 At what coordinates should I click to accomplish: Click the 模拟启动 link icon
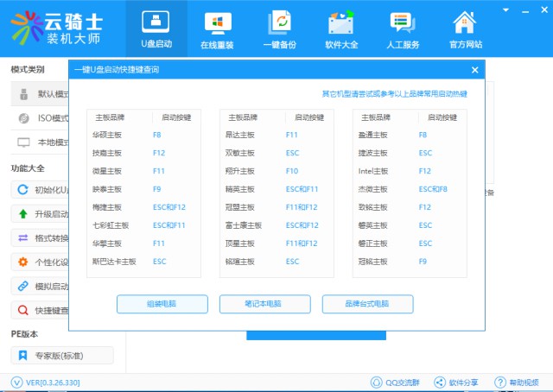point(23,286)
